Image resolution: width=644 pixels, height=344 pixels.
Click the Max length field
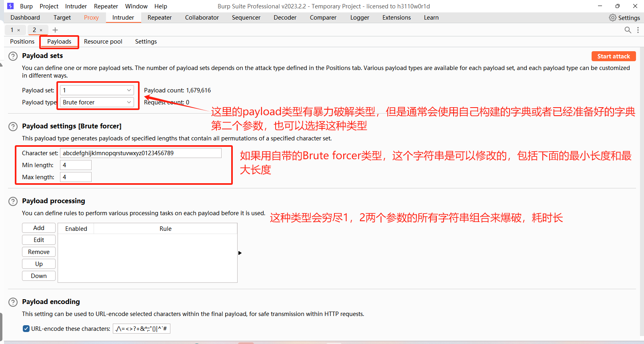click(x=76, y=177)
